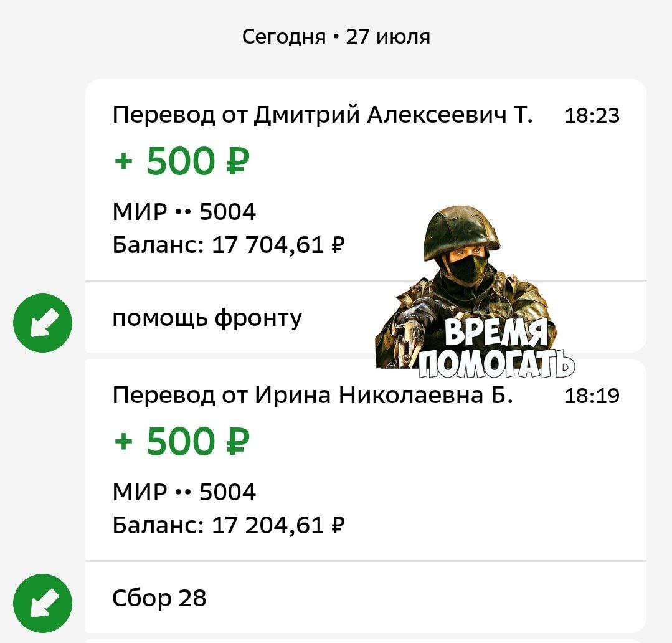Tap balance 17 704,61 ₽ line
Viewport: 672px width, 643px height.
[229, 245]
